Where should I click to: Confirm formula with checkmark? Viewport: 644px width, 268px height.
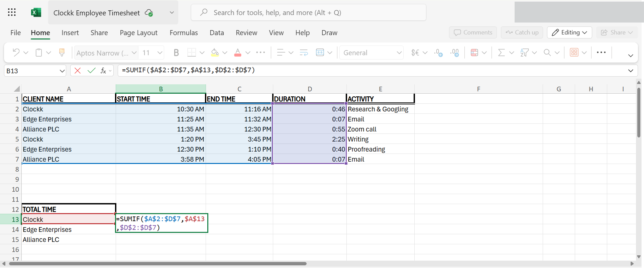pos(91,71)
